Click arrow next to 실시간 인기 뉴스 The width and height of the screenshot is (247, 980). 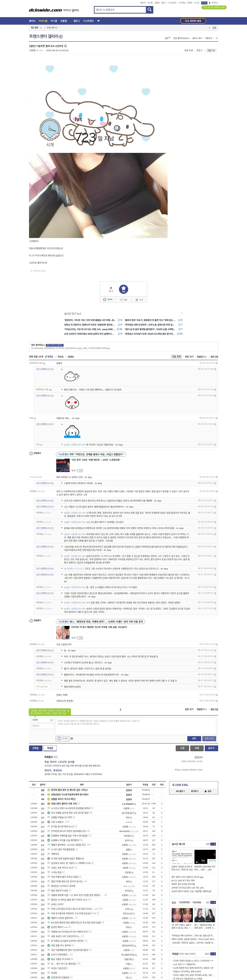pyautogui.click(x=181, y=313)
